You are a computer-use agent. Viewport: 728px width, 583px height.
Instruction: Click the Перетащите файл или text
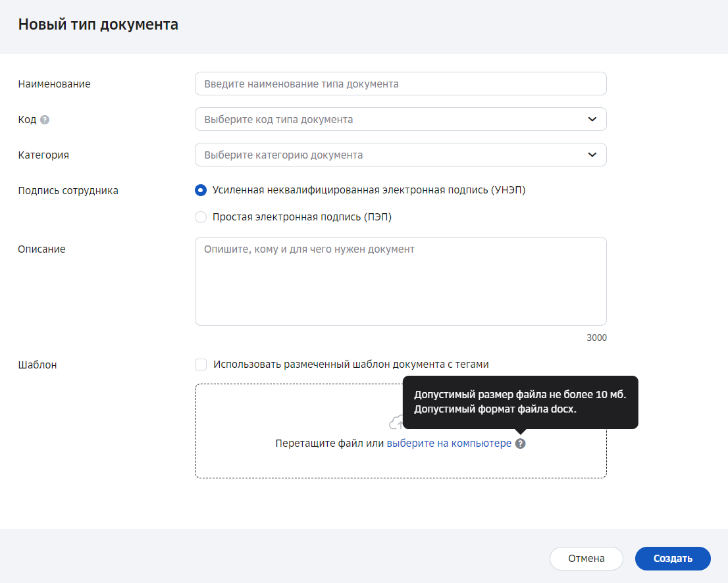click(330, 444)
